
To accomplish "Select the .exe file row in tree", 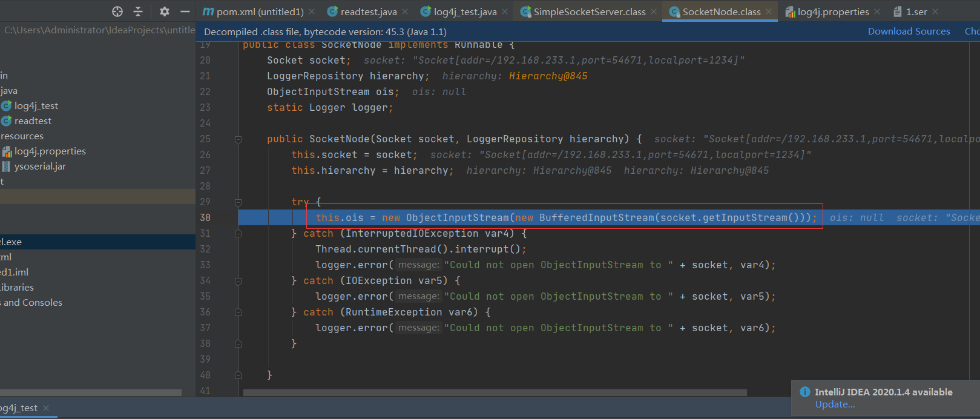I will [x=97, y=242].
